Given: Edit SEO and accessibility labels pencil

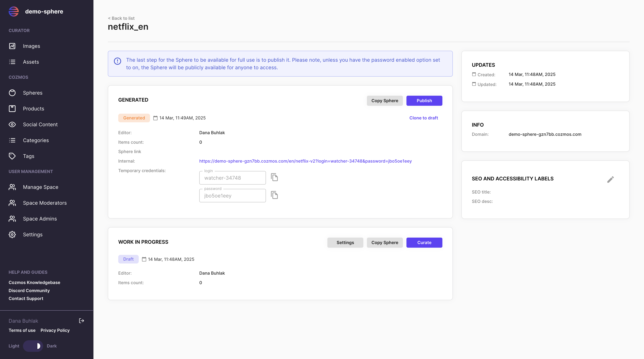Looking at the screenshot, I should click(x=610, y=179).
